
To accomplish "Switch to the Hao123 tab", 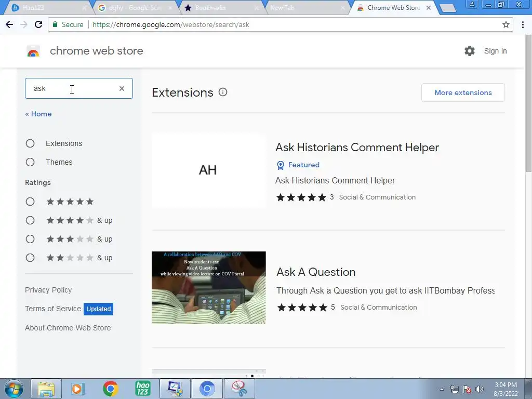I will point(47,7).
